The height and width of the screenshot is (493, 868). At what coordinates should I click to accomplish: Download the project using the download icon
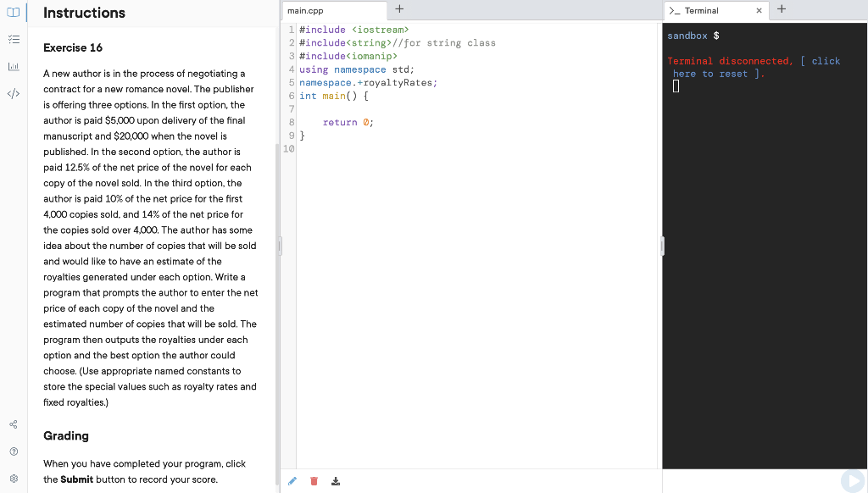pos(335,480)
